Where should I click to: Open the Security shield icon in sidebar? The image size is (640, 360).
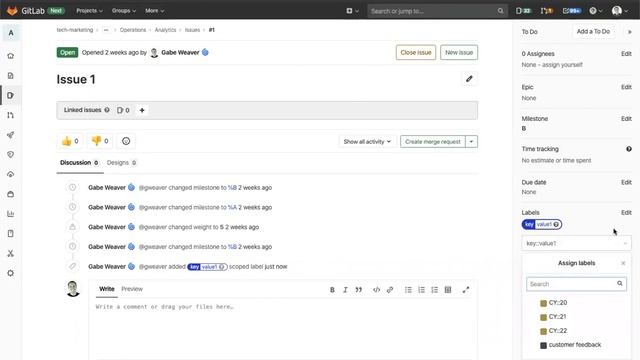coord(11,154)
